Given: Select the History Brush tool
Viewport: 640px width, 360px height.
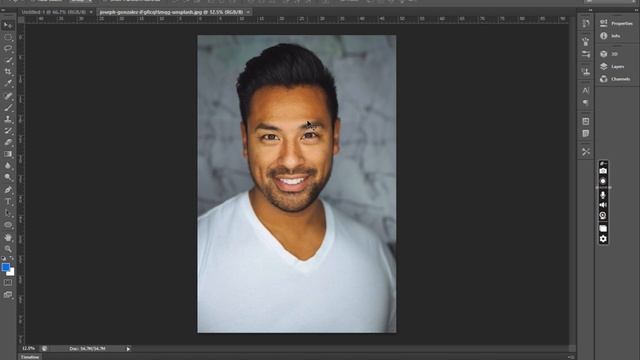Looking at the screenshot, I should coord(8,131).
